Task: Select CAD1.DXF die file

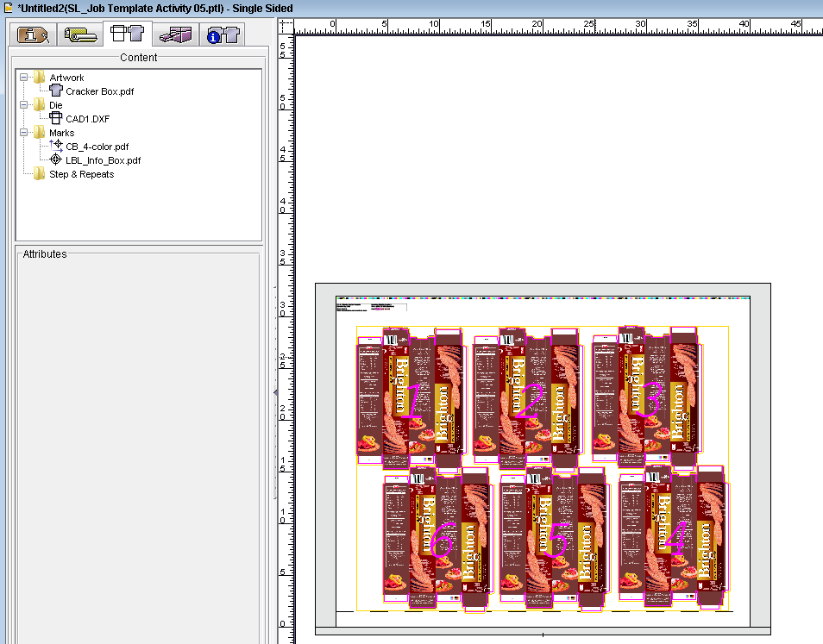Action: coord(87,119)
